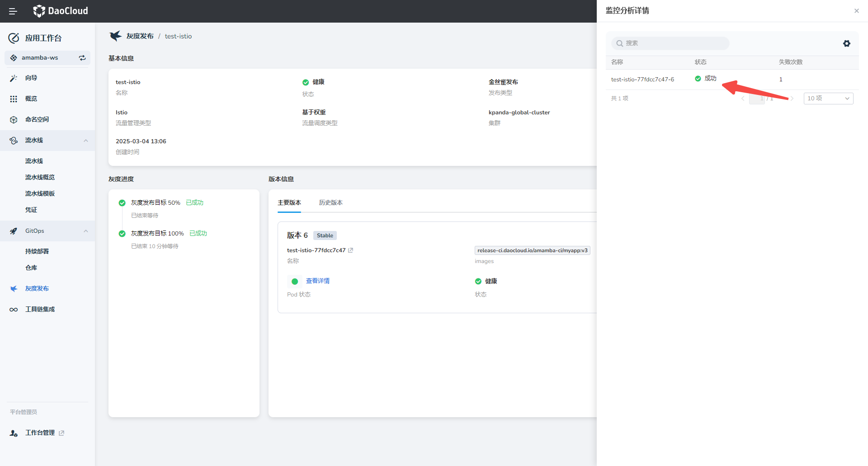Open 向导 wizard from the sidebar

[31, 78]
